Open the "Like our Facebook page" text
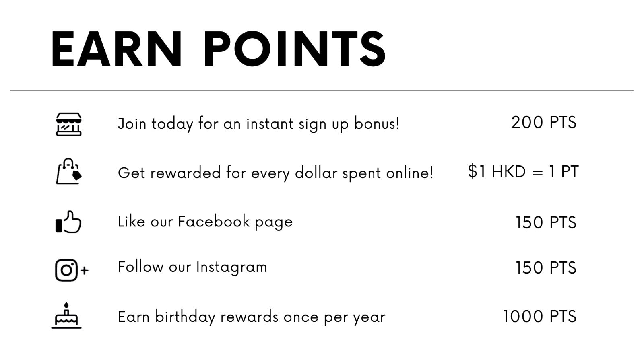Screen dimensions: 644x362 pos(205,222)
